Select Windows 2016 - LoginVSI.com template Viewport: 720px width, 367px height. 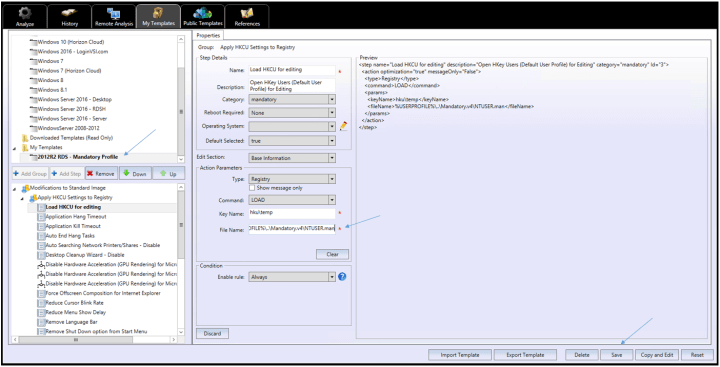[x=73, y=51]
